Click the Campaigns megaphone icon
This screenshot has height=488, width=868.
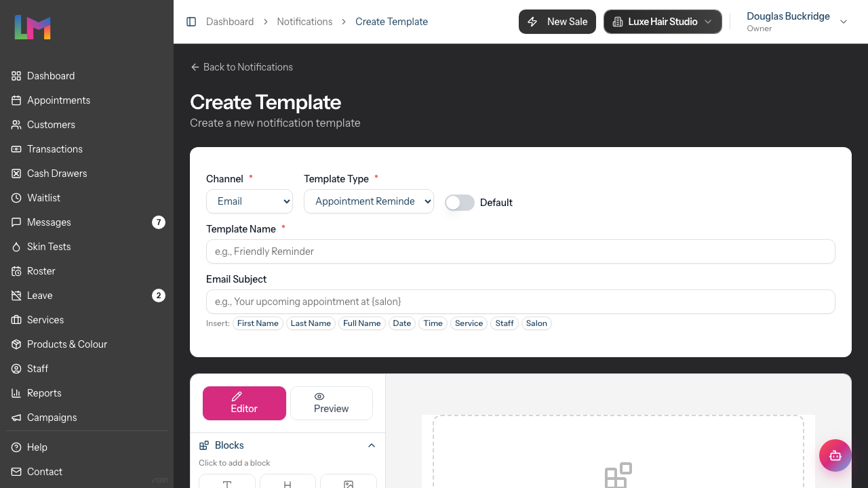pyautogui.click(x=16, y=418)
